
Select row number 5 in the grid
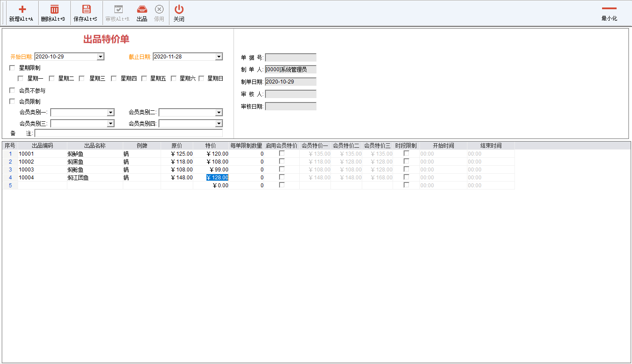click(x=10, y=186)
